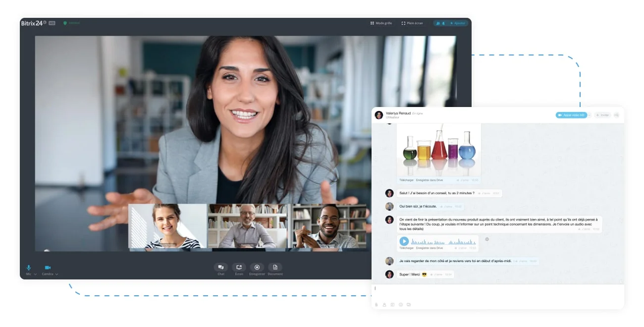Viewport: 644px width, 327px height.
Task: Start recording with the Enregistrer button
Action: [x=257, y=269]
